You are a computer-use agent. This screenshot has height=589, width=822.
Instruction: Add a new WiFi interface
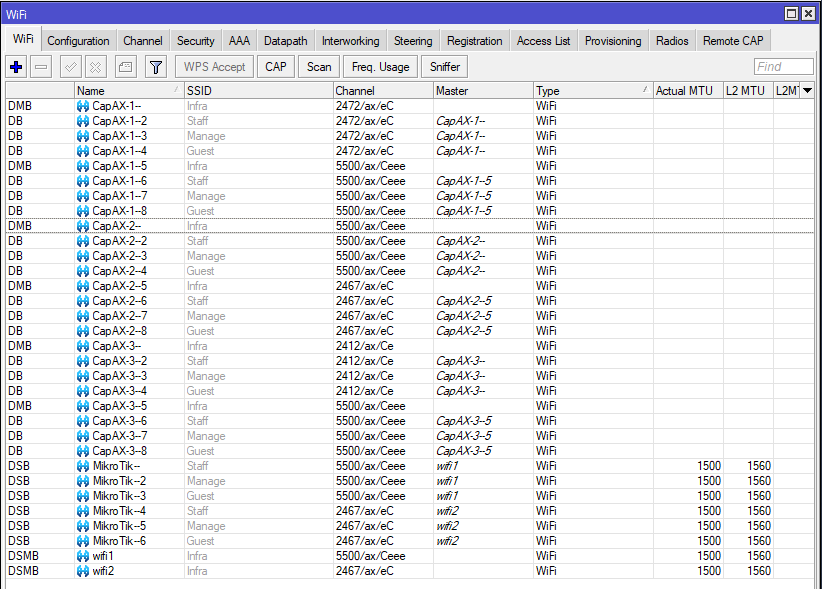pyautogui.click(x=15, y=66)
